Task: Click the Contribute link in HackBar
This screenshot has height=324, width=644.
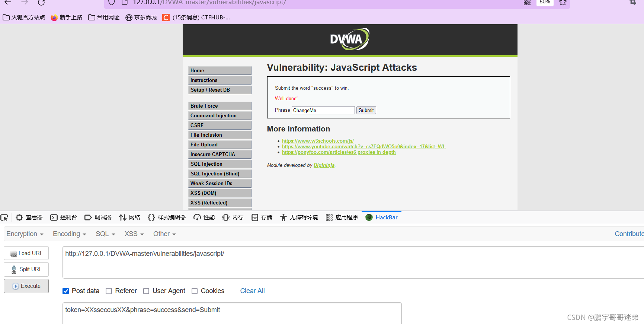Action: (629, 234)
